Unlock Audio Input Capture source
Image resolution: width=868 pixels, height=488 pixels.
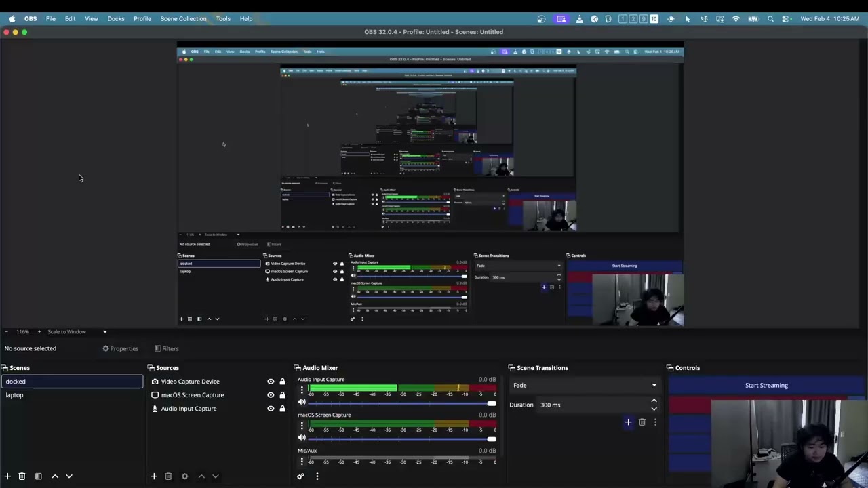point(282,409)
